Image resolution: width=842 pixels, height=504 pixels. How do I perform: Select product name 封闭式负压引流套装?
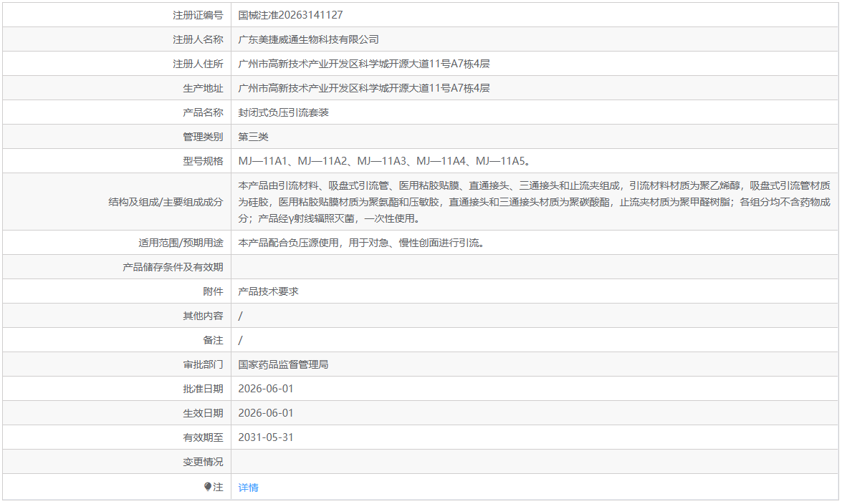[284, 112]
